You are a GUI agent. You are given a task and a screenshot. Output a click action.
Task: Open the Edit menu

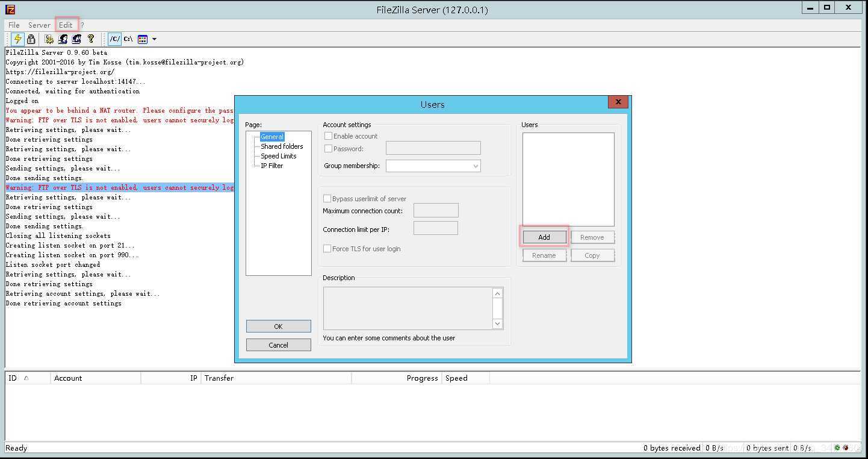(66, 25)
